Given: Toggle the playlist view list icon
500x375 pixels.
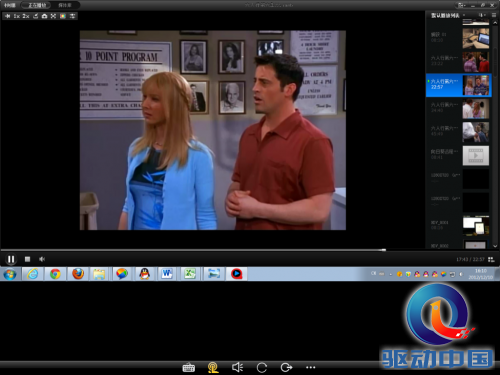Looking at the screenshot, I should (x=494, y=15).
